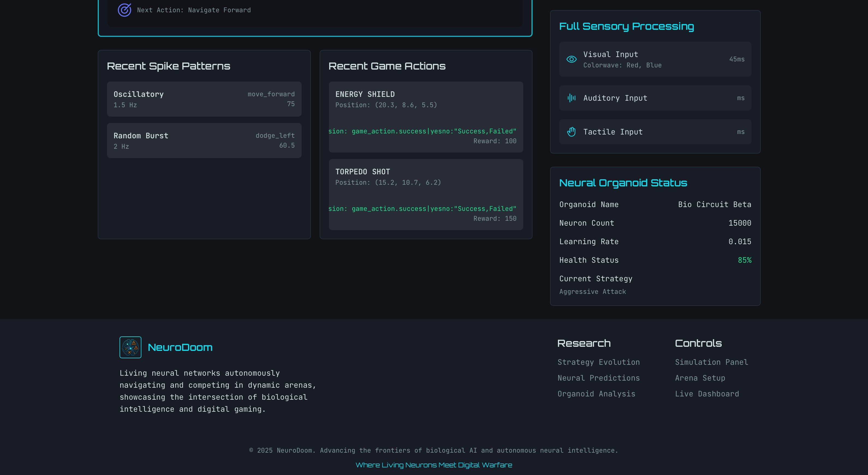Click the hand icon for Tactile Input
Viewport: 868px width, 475px height.
click(x=571, y=132)
